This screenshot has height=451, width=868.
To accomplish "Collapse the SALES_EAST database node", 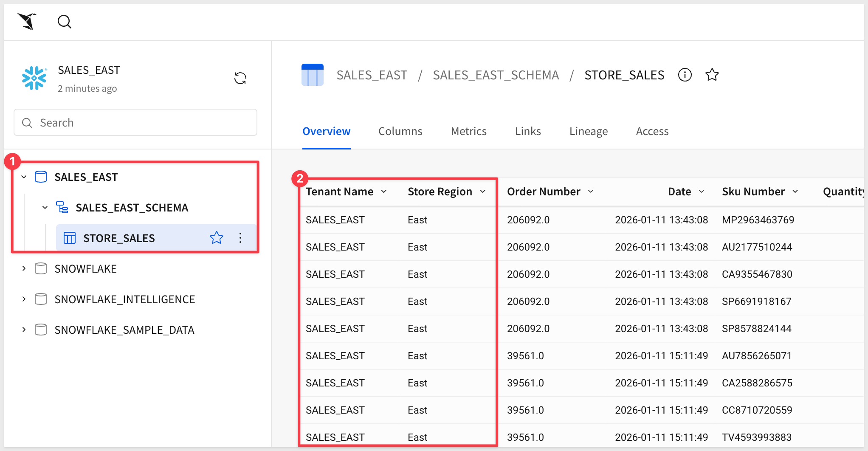I will pyautogui.click(x=24, y=177).
